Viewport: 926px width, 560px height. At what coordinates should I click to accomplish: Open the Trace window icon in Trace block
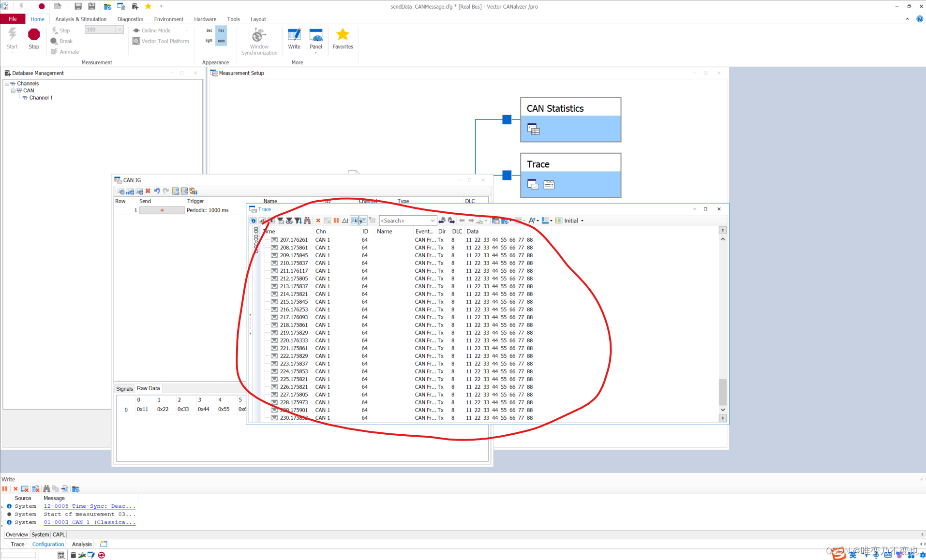click(x=533, y=184)
